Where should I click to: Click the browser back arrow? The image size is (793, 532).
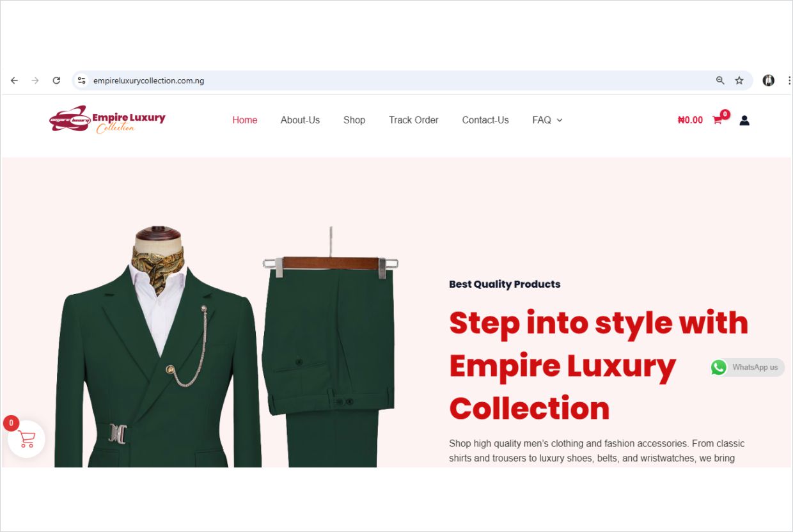click(14, 81)
